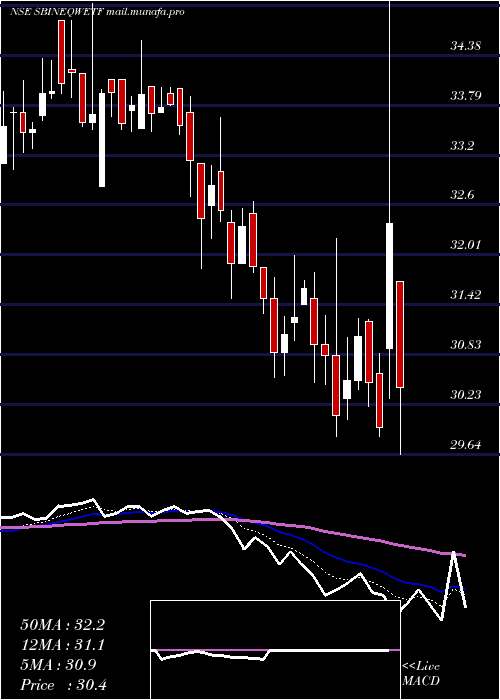Click the 30.23 price axis label
This screenshot has width=500, height=700.
[x=465, y=395]
